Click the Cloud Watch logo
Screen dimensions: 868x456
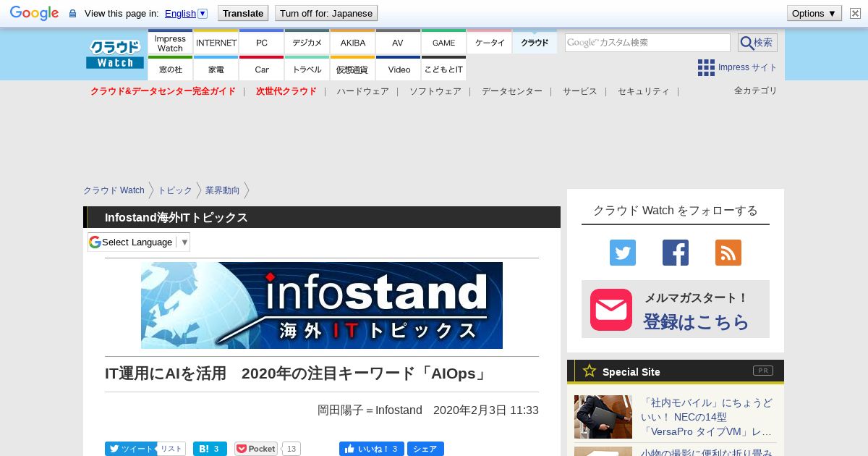(115, 54)
